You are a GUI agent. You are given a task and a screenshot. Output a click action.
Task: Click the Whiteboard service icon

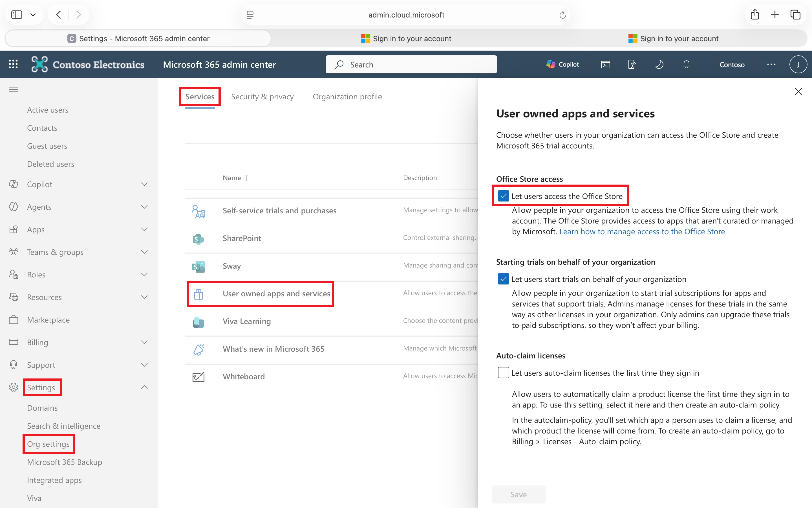pos(198,377)
